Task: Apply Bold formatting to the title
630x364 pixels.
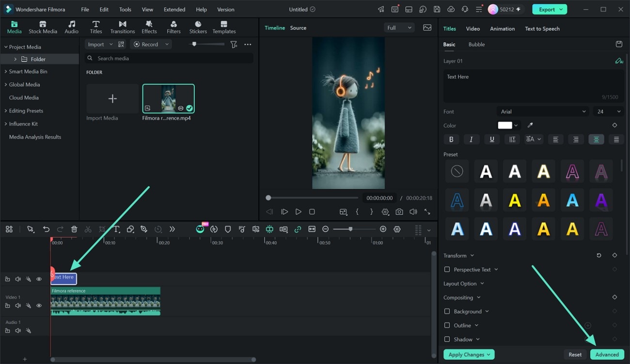Action: click(451, 140)
